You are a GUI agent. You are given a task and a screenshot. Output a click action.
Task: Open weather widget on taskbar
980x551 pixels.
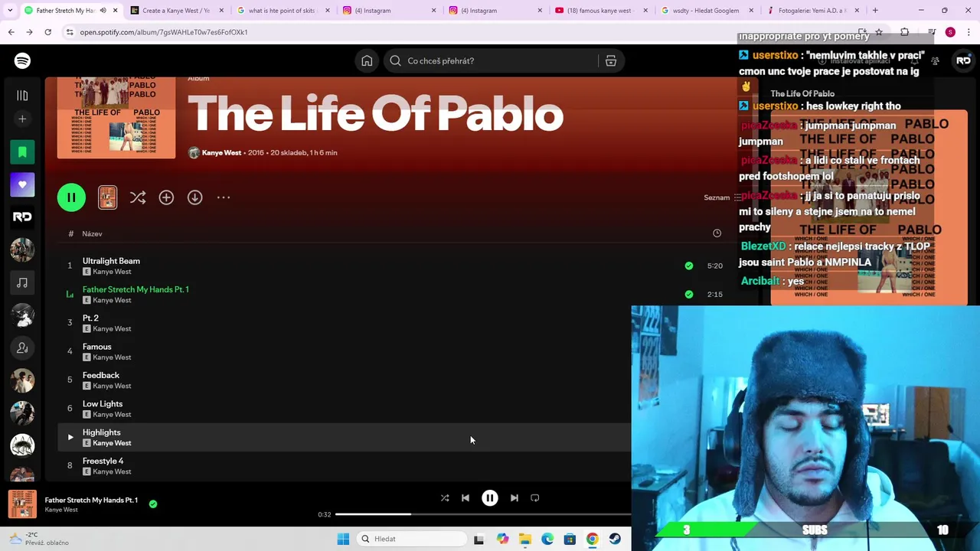pyautogui.click(x=38, y=539)
